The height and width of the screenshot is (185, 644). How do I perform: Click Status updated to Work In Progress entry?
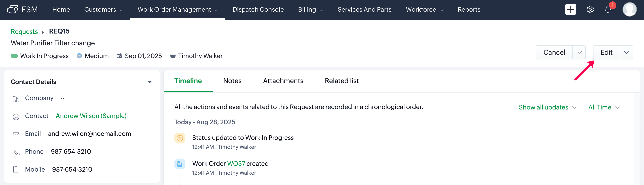coord(243,138)
